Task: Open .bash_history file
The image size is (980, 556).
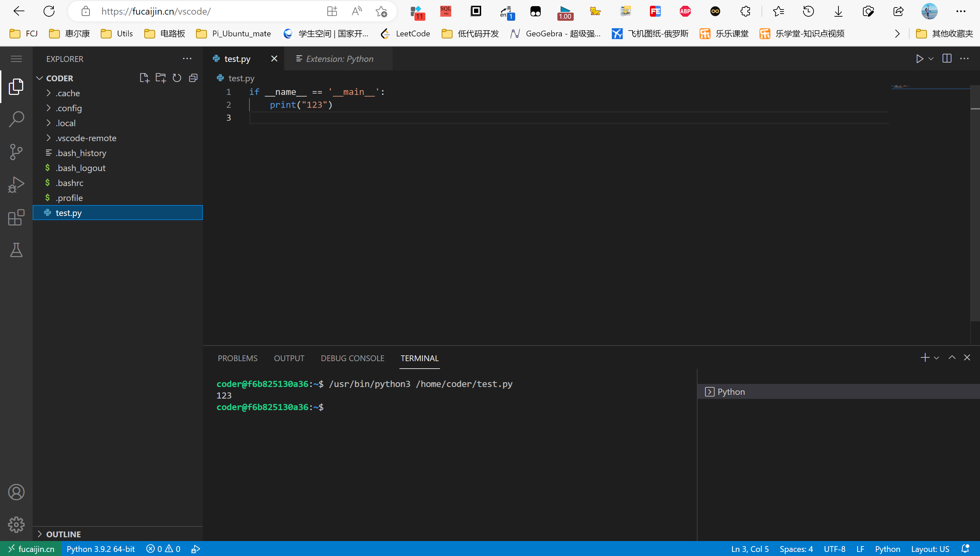Action: click(x=118, y=153)
